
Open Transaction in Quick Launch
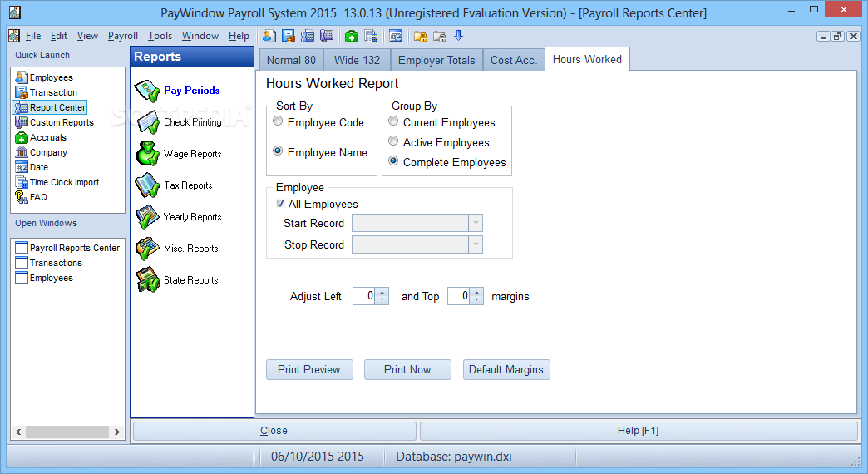coord(47,92)
